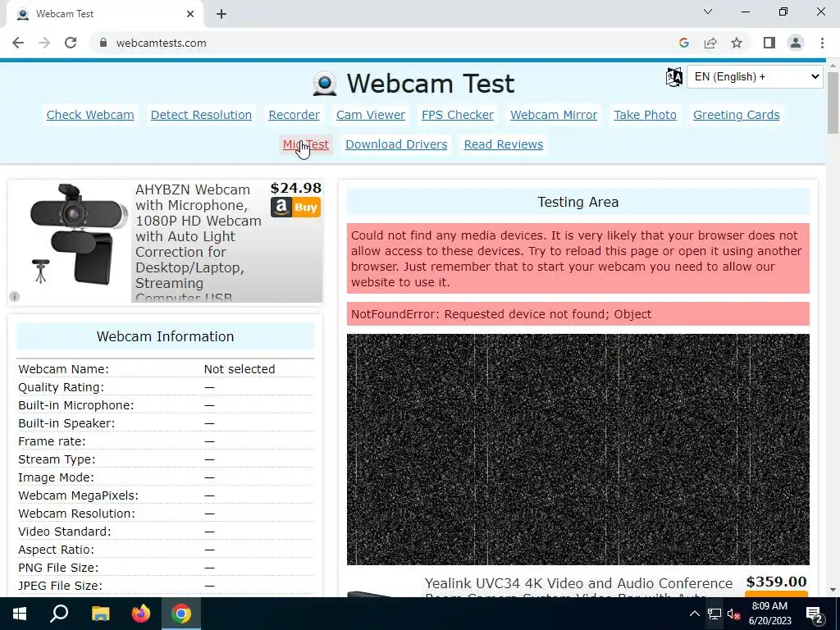Go back to the previous page
This screenshot has width=840, height=630.
coord(18,43)
